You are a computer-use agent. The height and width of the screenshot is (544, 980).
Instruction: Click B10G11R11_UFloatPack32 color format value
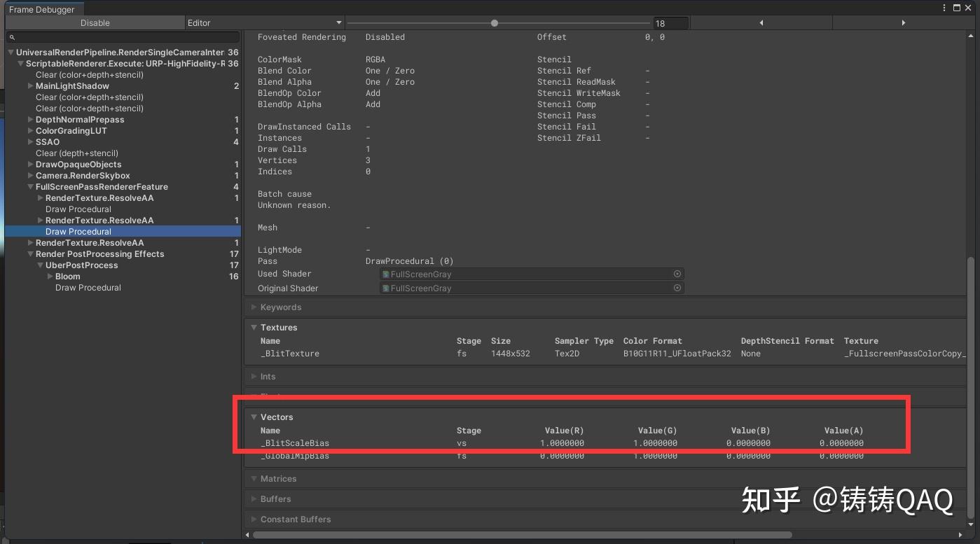(677, 354)
